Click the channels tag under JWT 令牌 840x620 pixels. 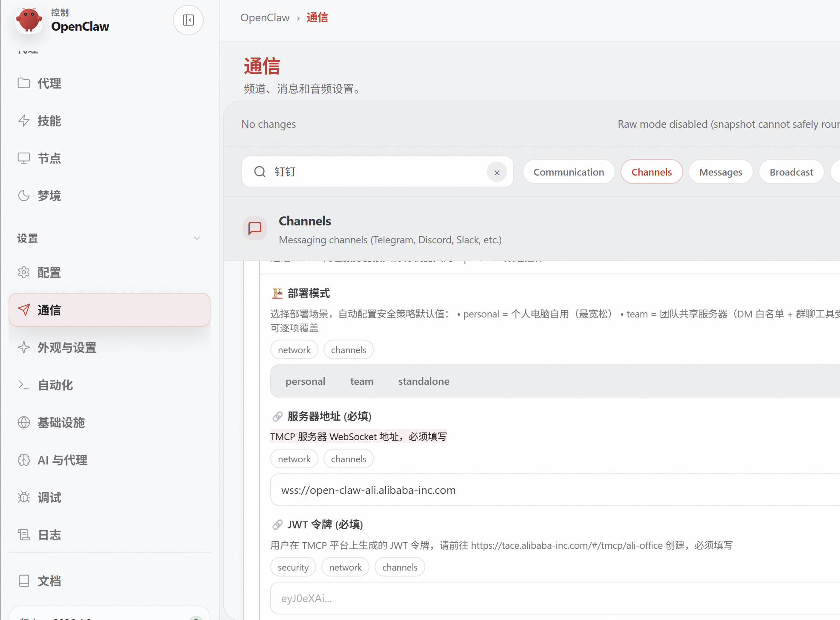[x=400, y=567]
